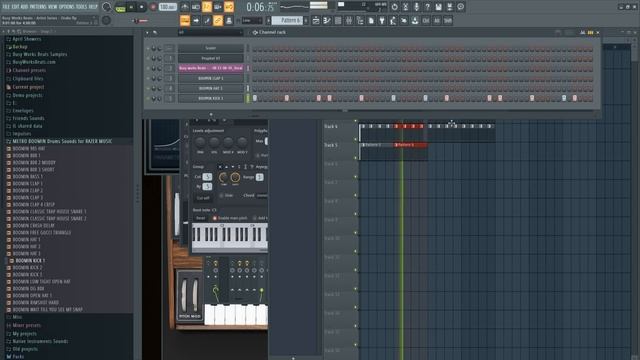Toggle the highlighted loop recording icon
Screen dimensions: 640x360
[229, 7]
